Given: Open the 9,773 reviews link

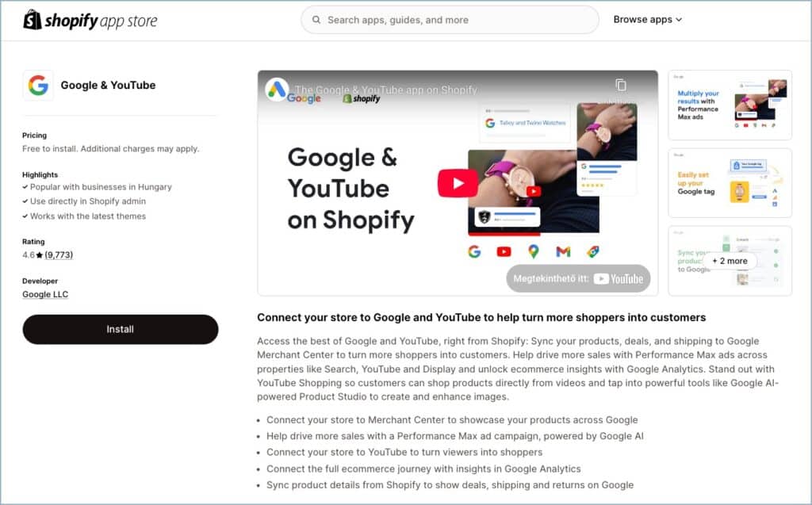Looking at the screenshot, I should tap(59, 254).
